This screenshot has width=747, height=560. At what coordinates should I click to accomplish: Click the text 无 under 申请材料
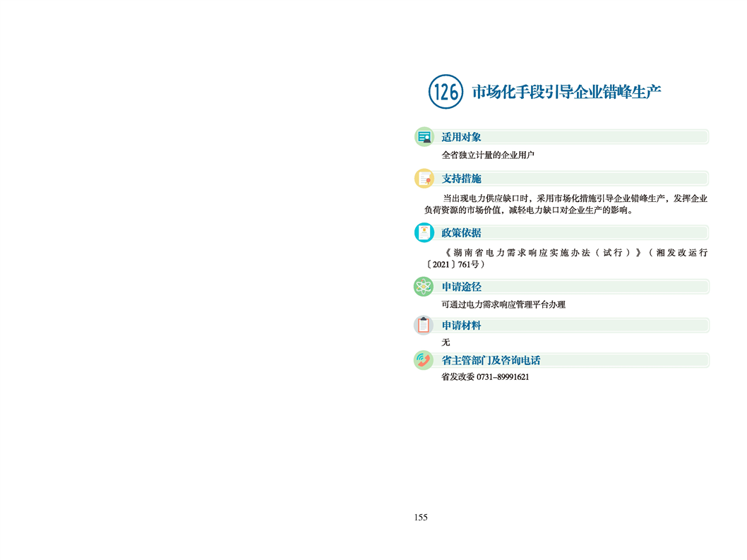point(446,342)
